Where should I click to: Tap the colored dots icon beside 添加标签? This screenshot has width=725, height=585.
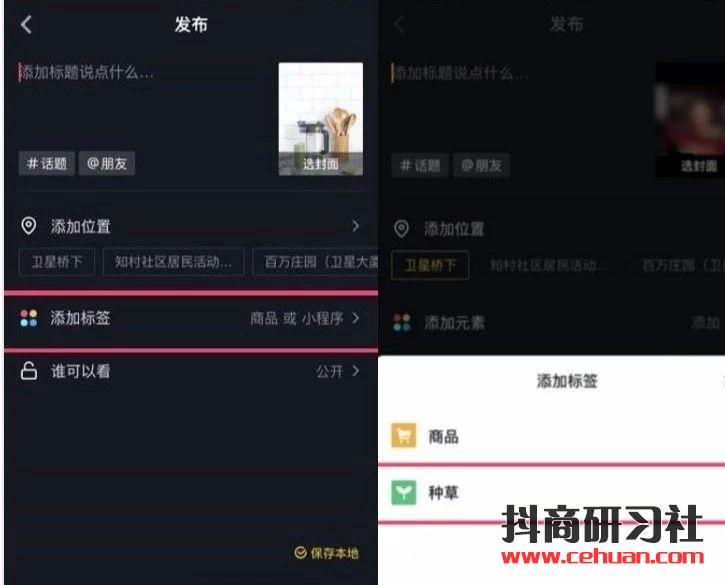click(x=29, y=318)
